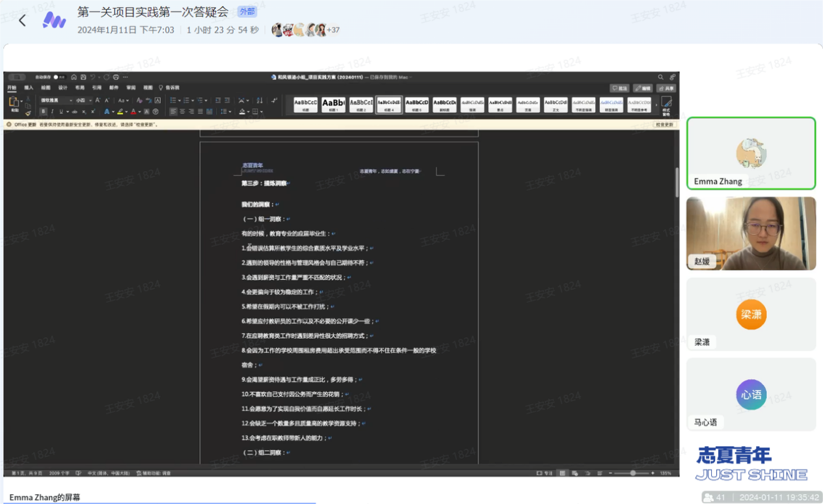823x504 pixels.
Task: Undo the last action in Word
Action: pos(92,77)
